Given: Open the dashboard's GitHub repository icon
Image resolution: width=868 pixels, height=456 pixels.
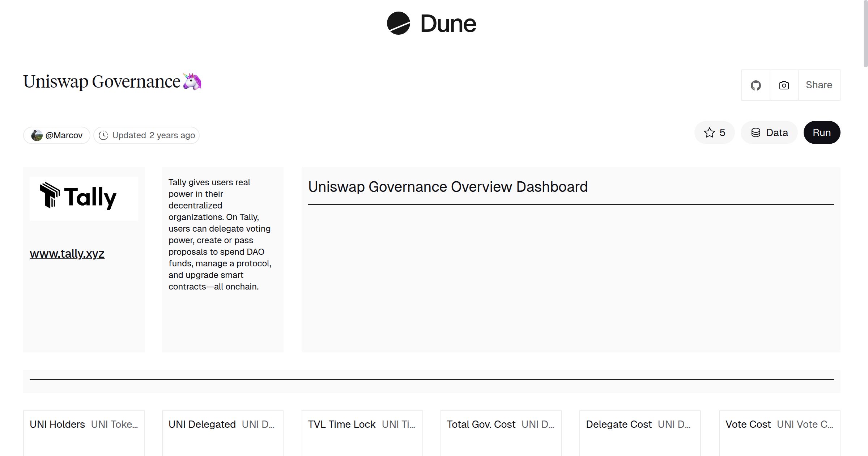Looking at the screenshot, I should coord(756,85).
